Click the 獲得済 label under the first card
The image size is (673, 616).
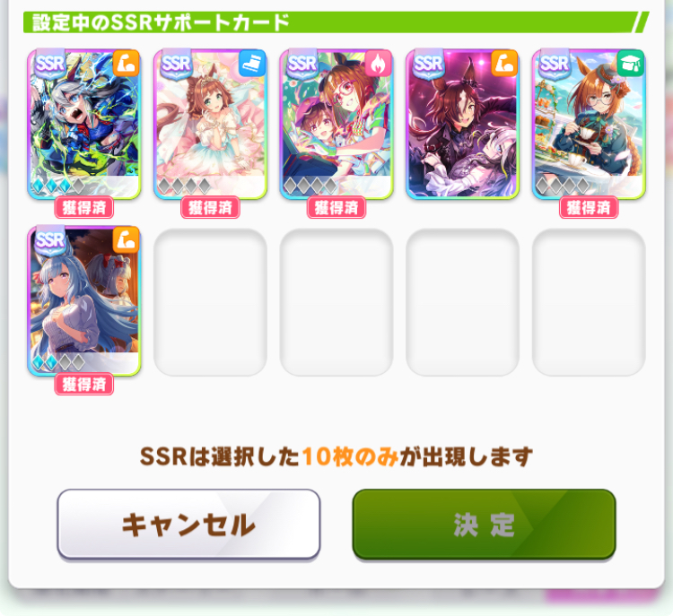(84, 208)
